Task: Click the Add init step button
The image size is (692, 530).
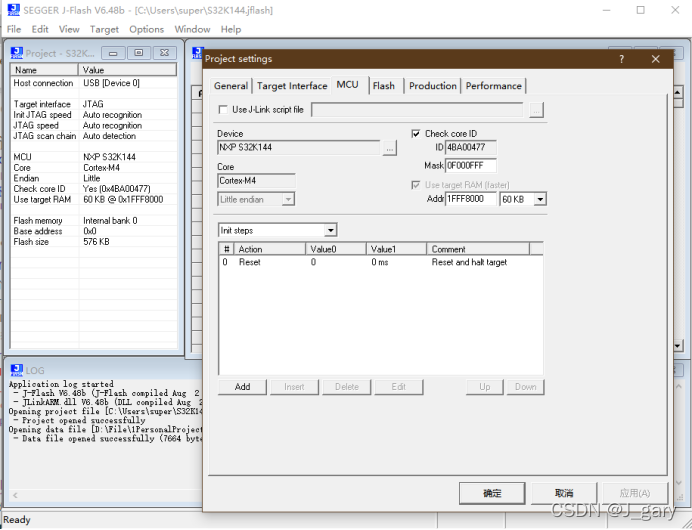Action: point(242,387)
